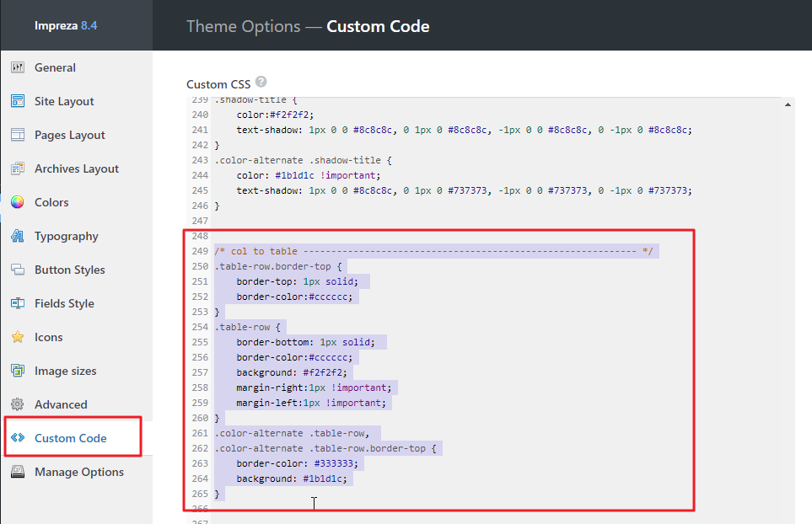Image resolution: width=812 pixels, height=524 pixels.
Task: Open the General settings section
Action: coord(55,67)
